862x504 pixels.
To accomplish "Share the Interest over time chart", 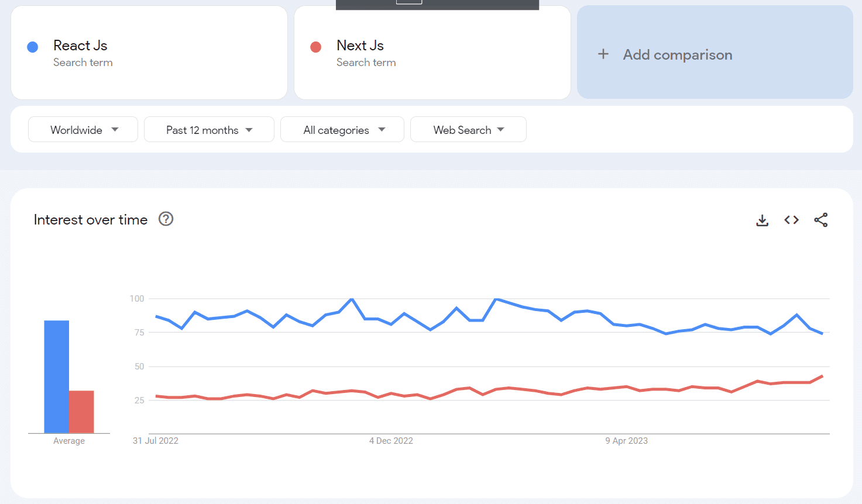I will (x=821, y=220).
